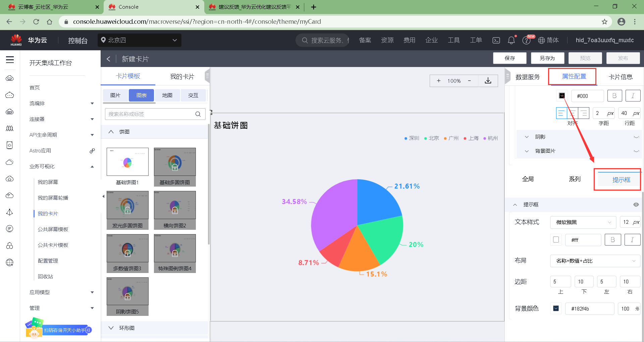
Task: Focus the 搜索名称或标签 search field
Action: 155,114
